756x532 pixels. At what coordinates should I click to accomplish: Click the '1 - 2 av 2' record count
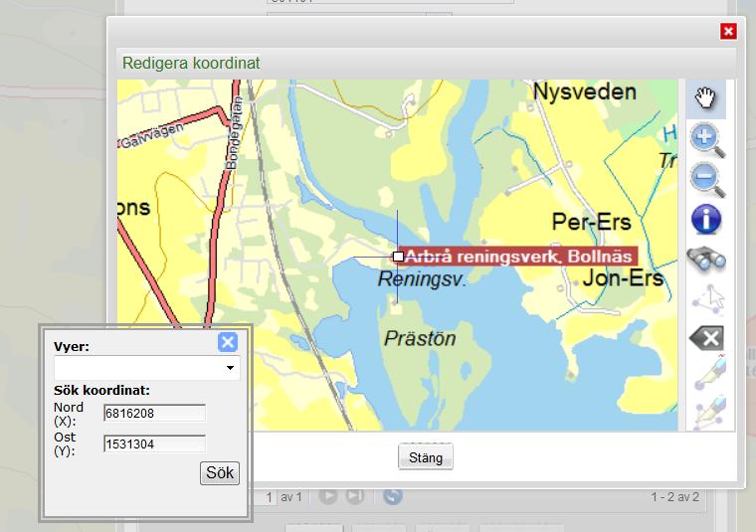coord(675,497)
